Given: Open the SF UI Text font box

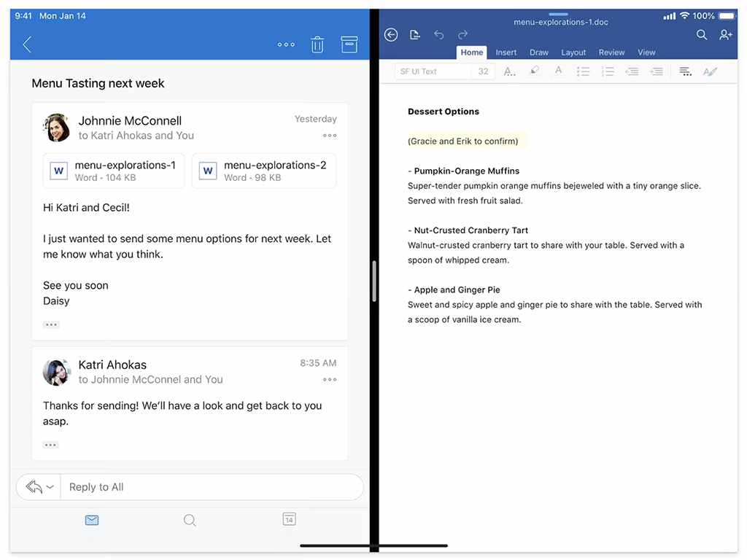Looking at the screenshot, I should (x=433, y=71).
